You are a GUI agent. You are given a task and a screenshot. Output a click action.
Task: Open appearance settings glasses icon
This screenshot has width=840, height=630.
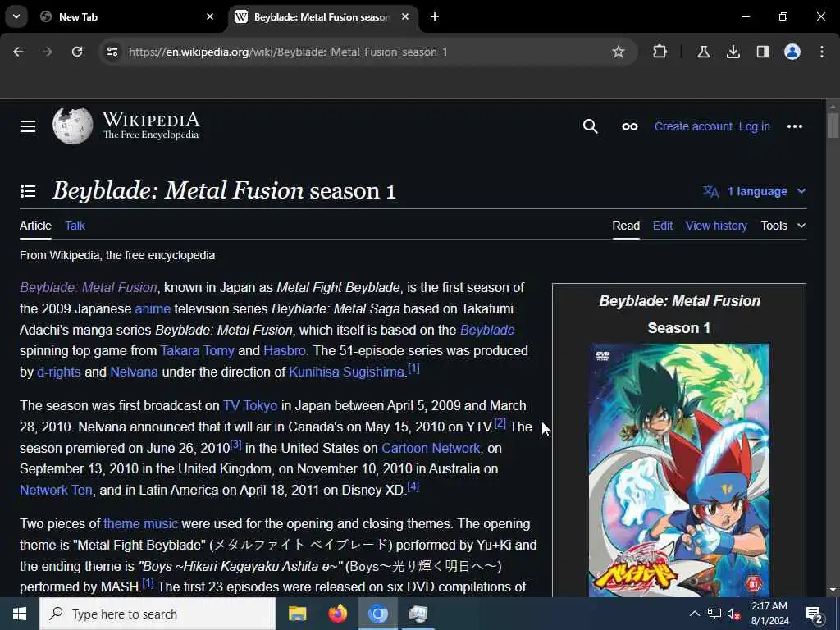pyautogui.click(x=630, y=126)
